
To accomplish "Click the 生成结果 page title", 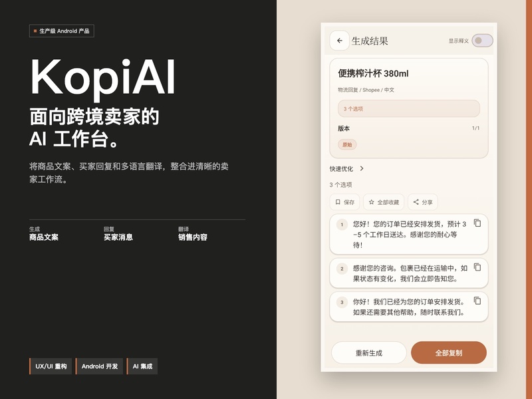I will pyautogui.click(x=370, y=41).
